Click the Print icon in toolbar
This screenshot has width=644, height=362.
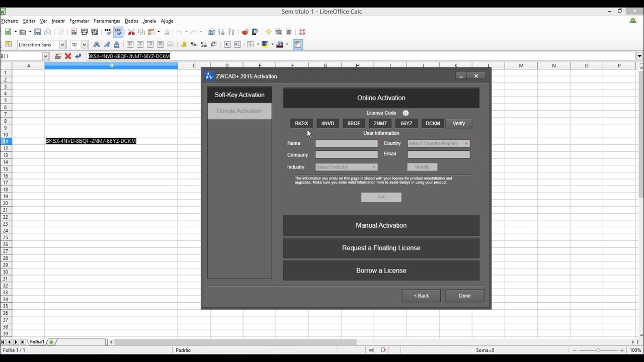coord(84,32)
